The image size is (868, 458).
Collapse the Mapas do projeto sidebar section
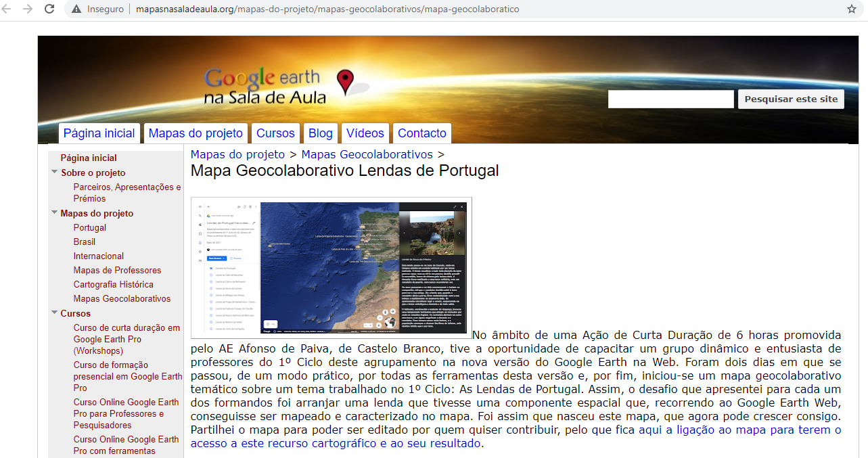tap(54, 212)
